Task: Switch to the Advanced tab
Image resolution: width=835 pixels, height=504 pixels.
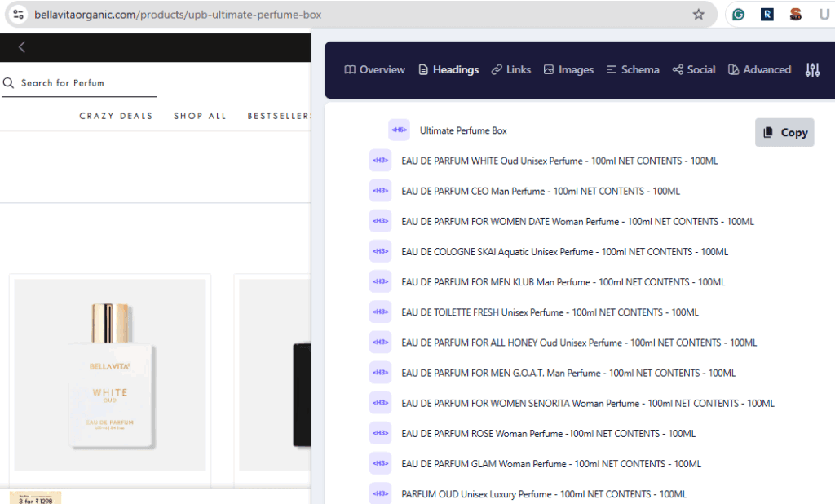Action: (759, 70)
